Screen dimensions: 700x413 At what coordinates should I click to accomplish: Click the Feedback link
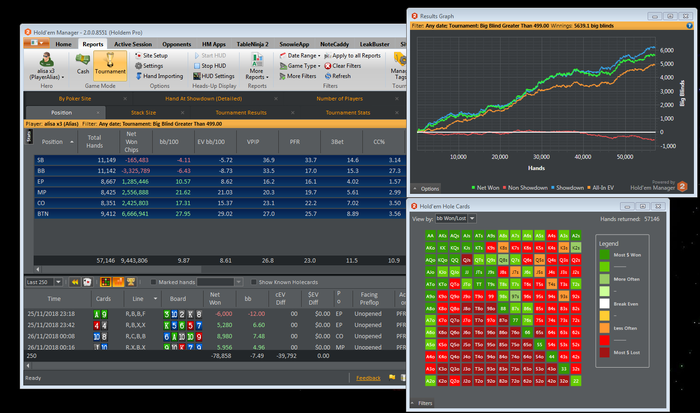click(x=368, y=378)
